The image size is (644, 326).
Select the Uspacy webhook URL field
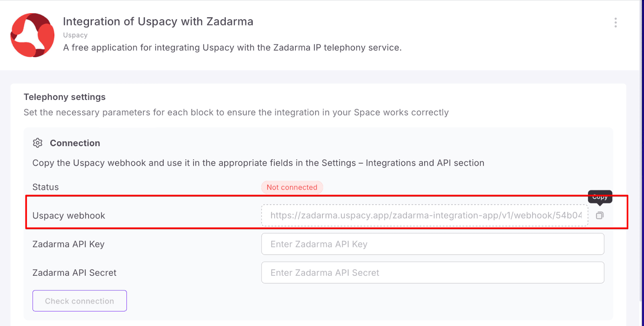pyautogui.click(x=425, y=215)
